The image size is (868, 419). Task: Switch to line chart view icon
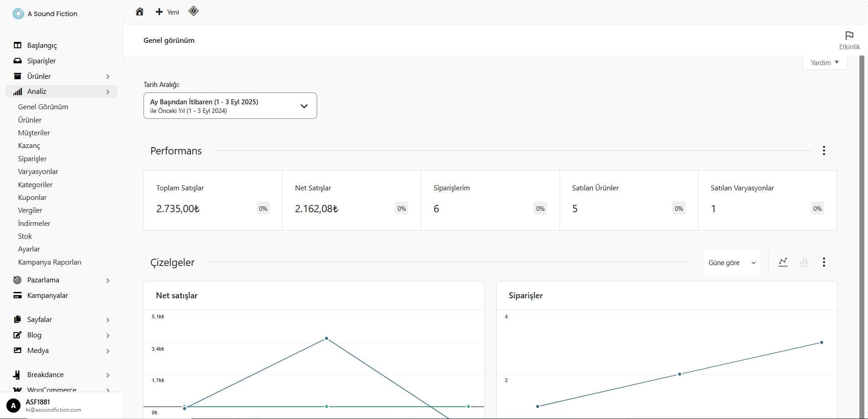coord(783,262)
